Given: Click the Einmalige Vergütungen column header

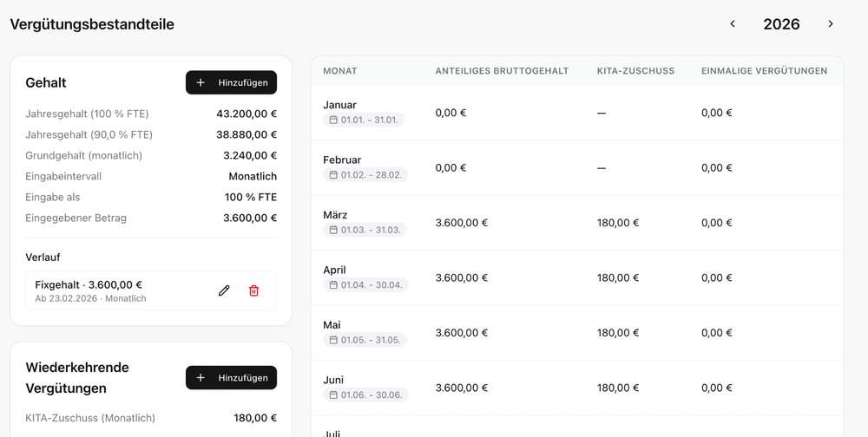Looking at the screenshot, I should click(x=764, y=71).
